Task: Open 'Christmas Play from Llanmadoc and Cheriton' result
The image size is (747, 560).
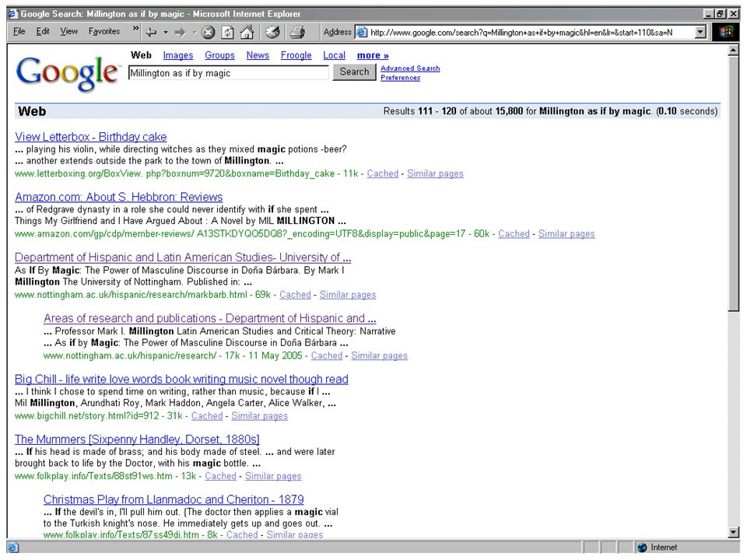Action: pos(174,499)
